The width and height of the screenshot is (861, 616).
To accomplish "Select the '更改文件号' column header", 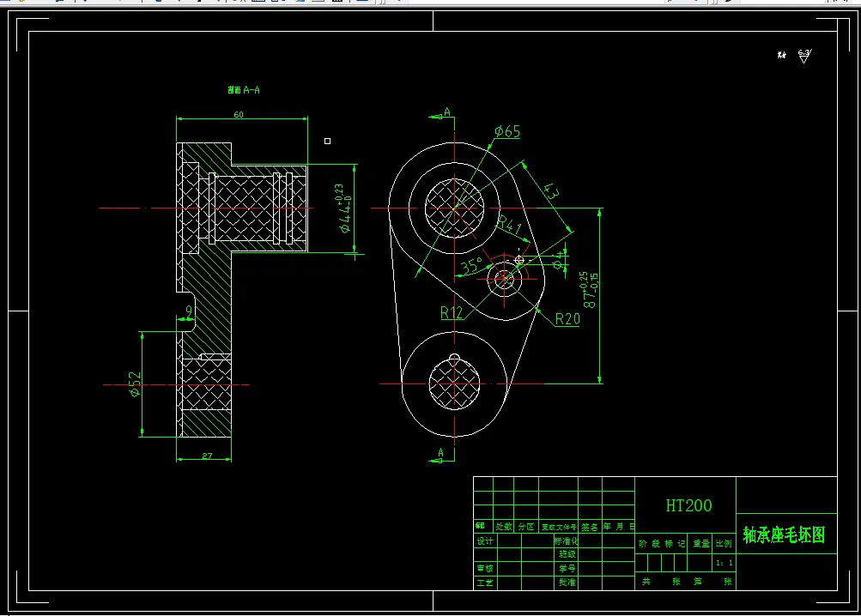I will click(x=559, y=527).
